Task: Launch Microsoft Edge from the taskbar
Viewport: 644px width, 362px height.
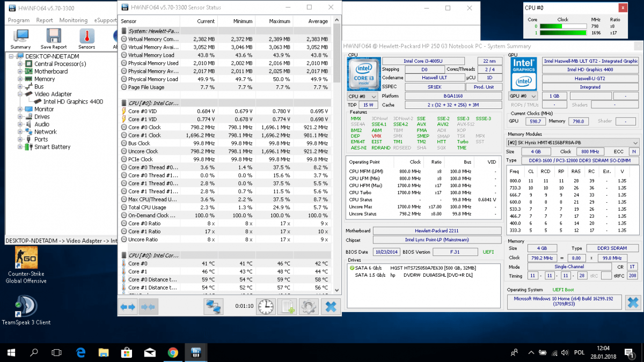Action: click(81, 352)
